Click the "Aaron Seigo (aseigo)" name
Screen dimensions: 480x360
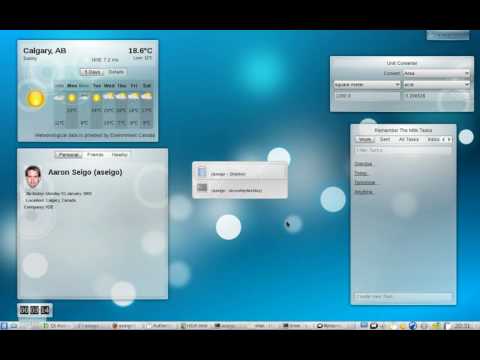click(85, 172)
